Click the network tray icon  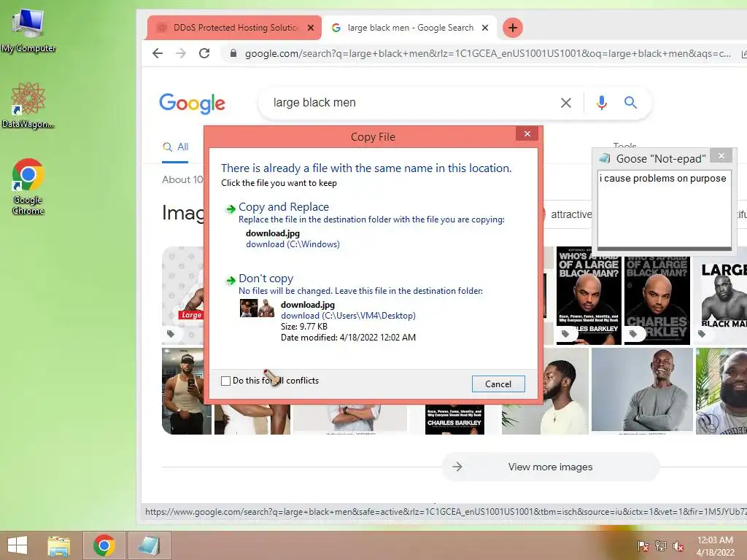[x=661, y=545]
